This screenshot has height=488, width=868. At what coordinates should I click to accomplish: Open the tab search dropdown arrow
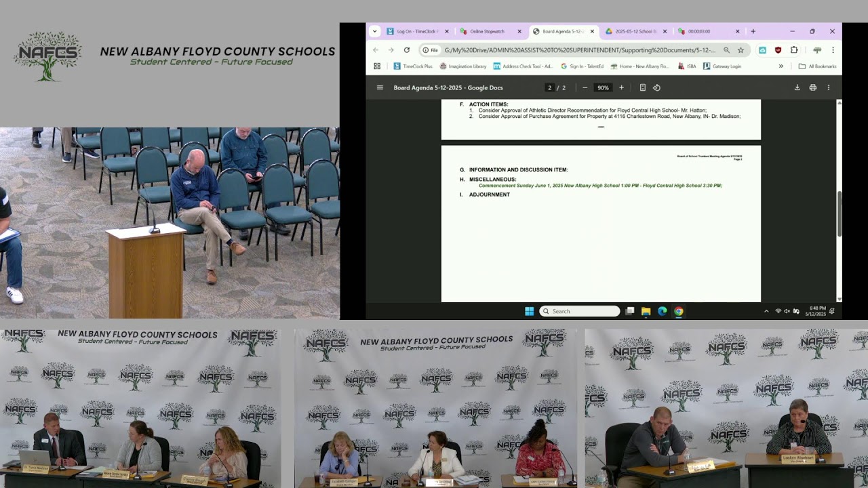click(374, 31)
